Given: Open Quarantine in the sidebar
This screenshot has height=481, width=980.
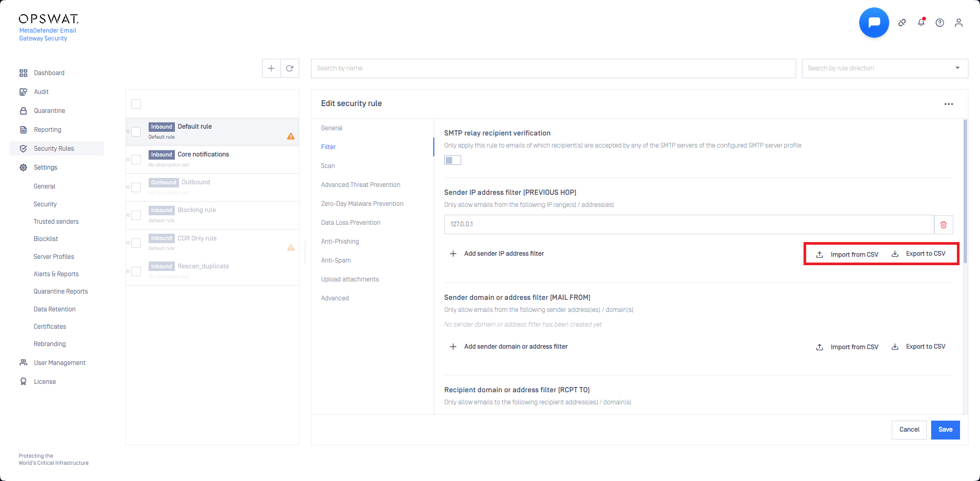Looking at the screenshot, I should (x=49, y=111).
